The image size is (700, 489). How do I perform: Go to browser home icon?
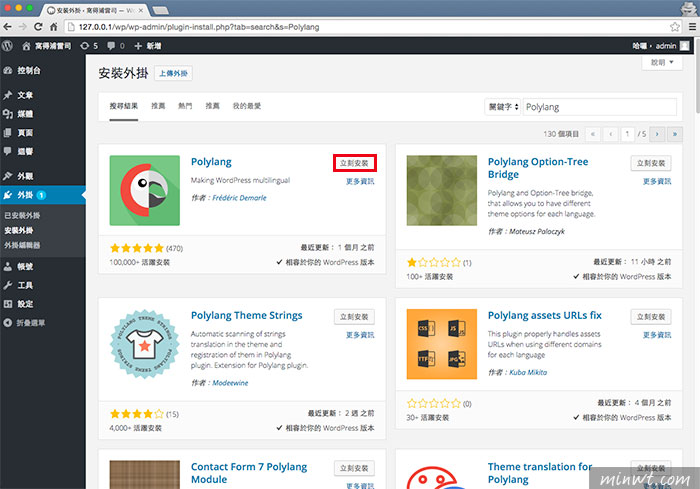click(53, 27)
